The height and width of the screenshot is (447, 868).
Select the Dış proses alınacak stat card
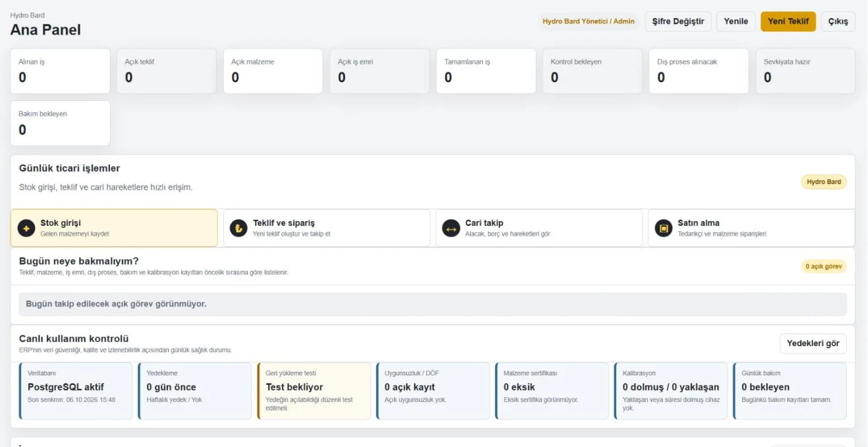pyautogui.click(x=699, y=71)
